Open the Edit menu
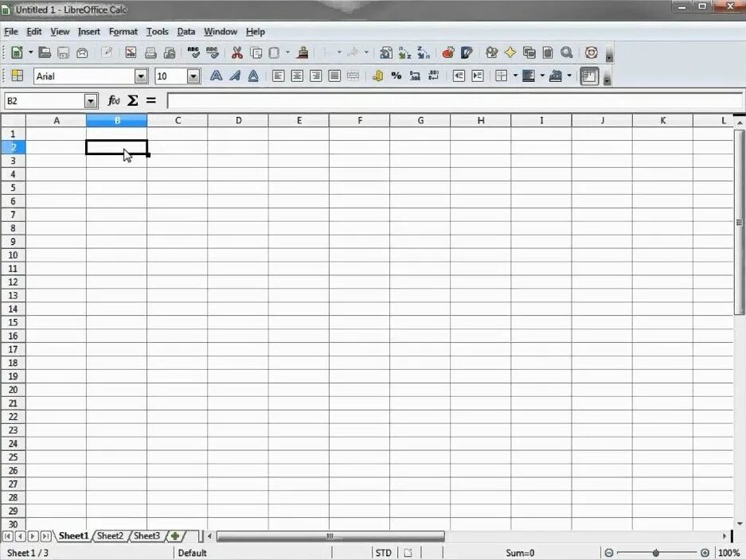746x560 pixels. point(33,32)
